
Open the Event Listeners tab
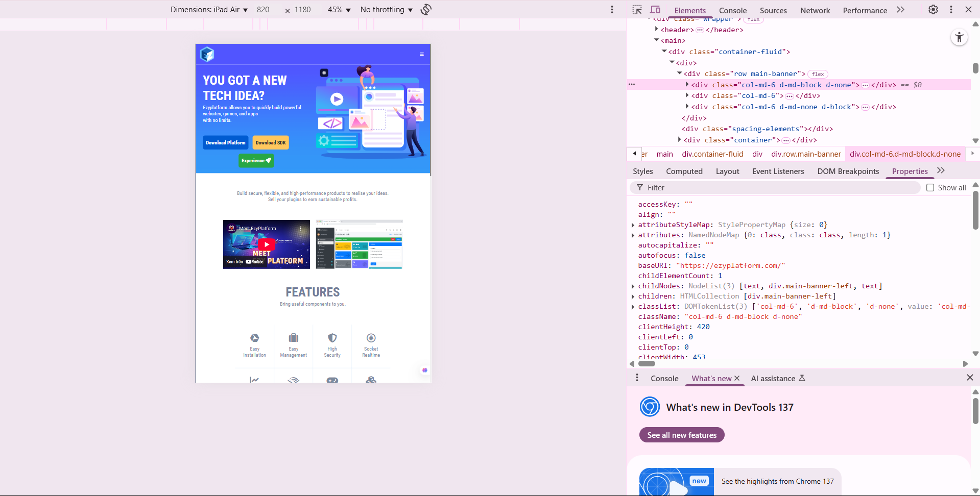pos(778,171)
